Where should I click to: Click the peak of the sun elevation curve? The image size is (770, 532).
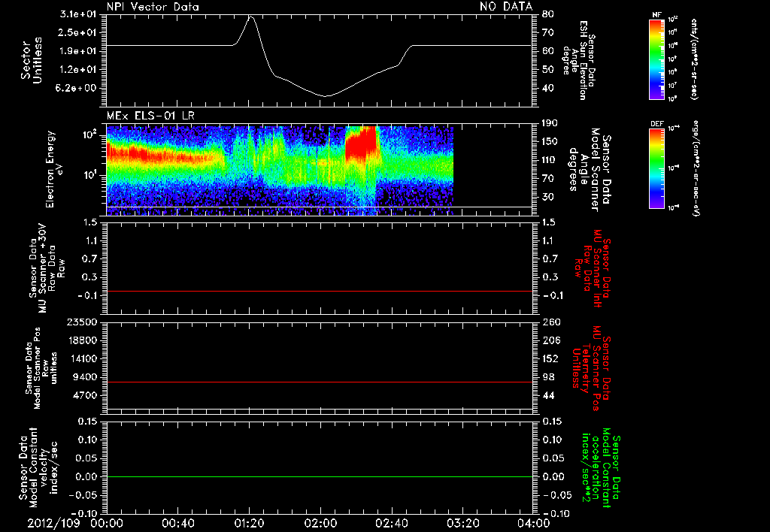click(250, 17)
